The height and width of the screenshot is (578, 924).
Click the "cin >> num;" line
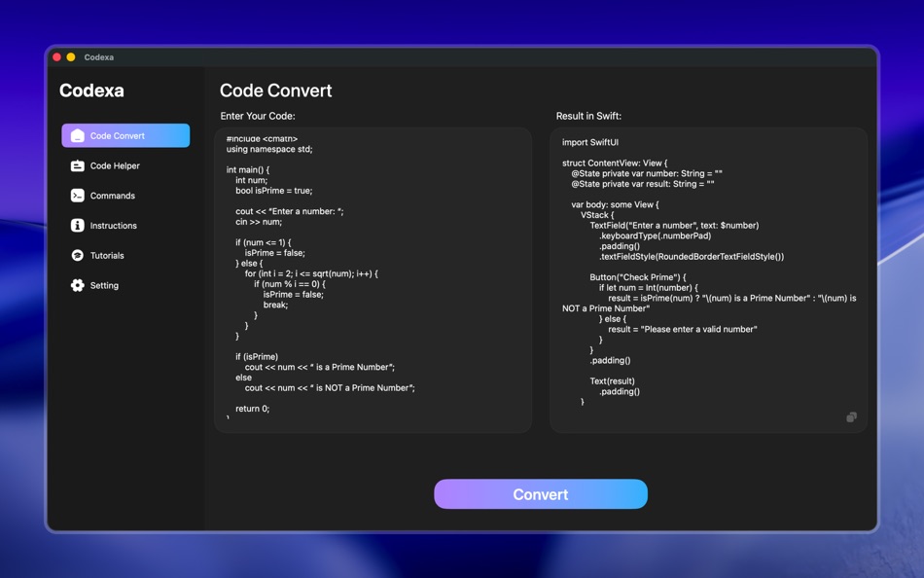coord(259,222)
